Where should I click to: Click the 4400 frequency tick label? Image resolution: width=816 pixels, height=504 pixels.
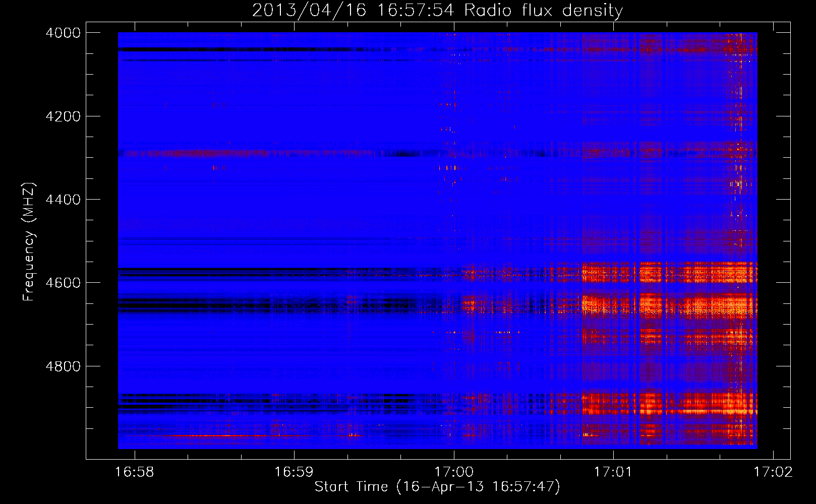[63, 200]
